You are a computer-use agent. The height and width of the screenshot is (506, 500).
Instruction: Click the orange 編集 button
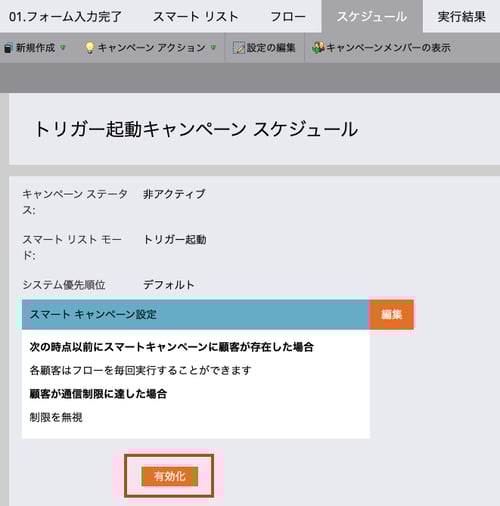(x=391, y=314)
